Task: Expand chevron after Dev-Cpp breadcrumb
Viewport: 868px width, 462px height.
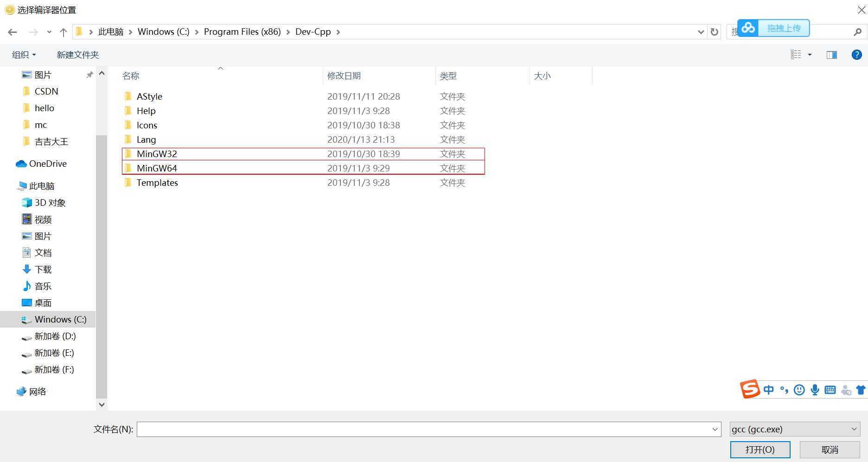Action: [338, 32]
